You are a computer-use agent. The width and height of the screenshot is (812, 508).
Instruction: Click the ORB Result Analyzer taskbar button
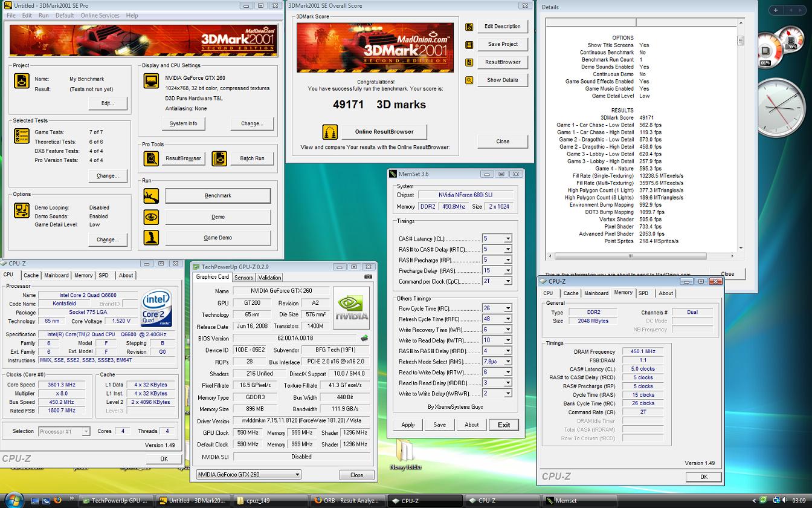tap(347, 501)
